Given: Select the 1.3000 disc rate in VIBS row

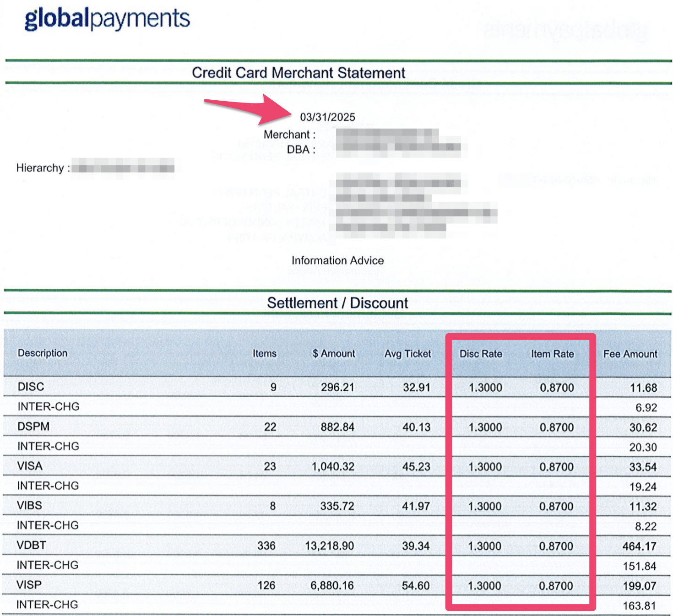Looking at the screenshot, I should click(485, 507).
